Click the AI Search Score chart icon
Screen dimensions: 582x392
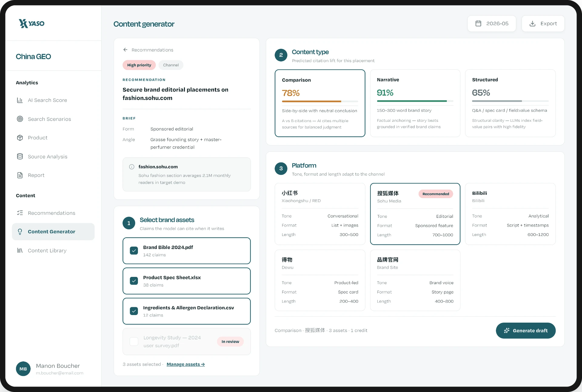click(x=20, y=100)
